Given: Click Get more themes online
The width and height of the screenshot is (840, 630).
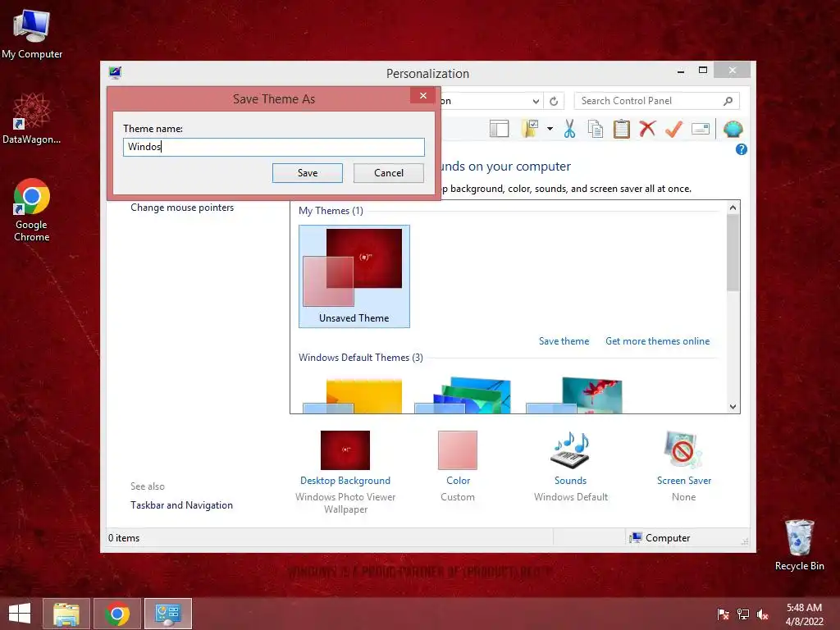Looking at the screenshot, I should click(x=657, y=341).
